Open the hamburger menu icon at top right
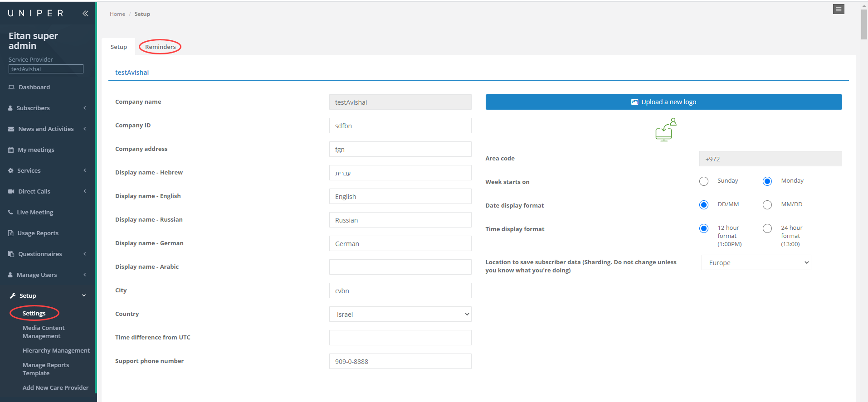 tap(839, 9)
